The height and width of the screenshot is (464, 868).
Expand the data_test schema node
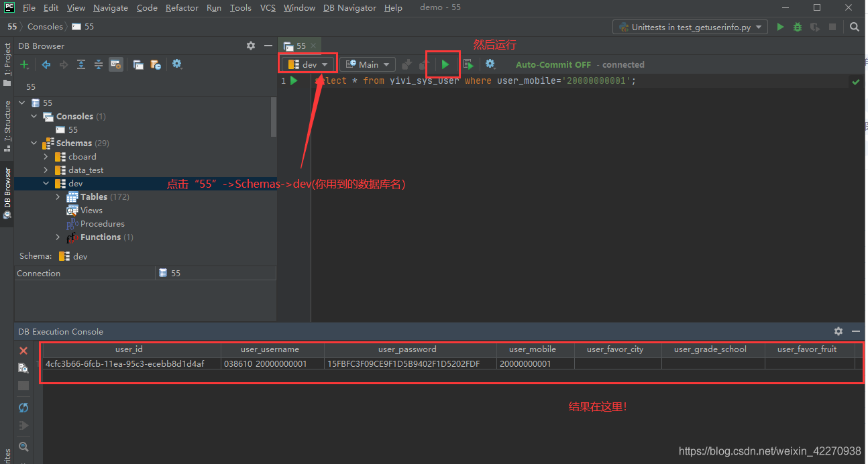[x=46, y=170]
